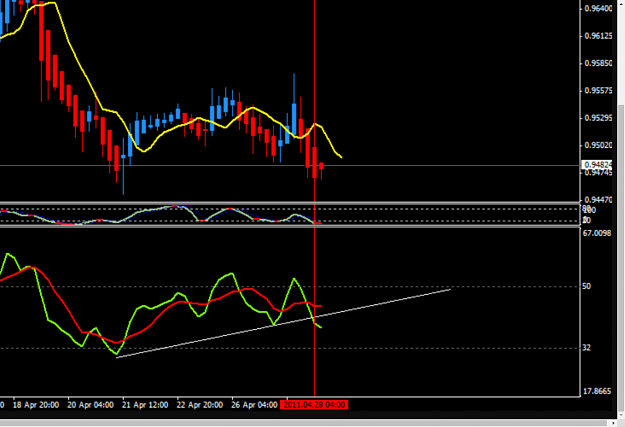Click the 26 Apr 04:00 time label
This screenshot has width=625, height=427.
point(254,405)
